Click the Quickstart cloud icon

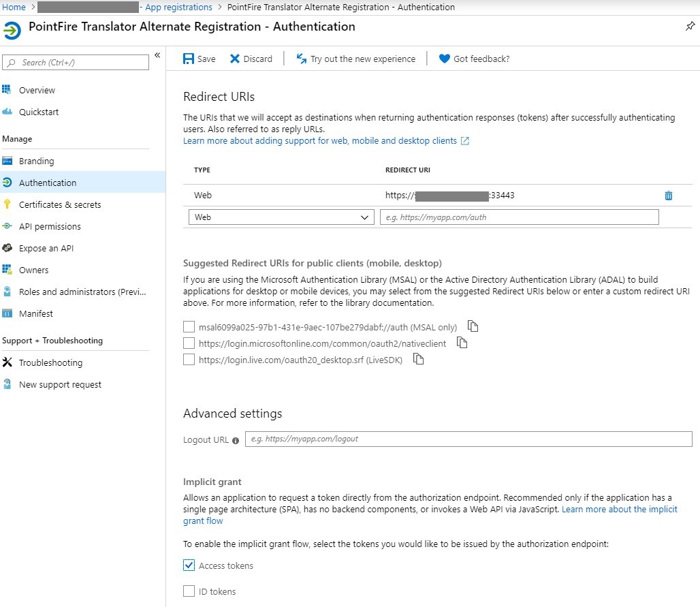coord(7,111)
